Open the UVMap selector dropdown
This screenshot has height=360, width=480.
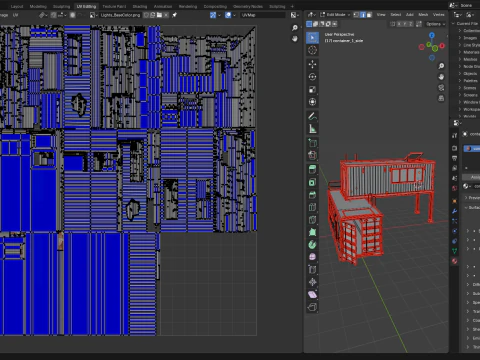tap(263, 15)
